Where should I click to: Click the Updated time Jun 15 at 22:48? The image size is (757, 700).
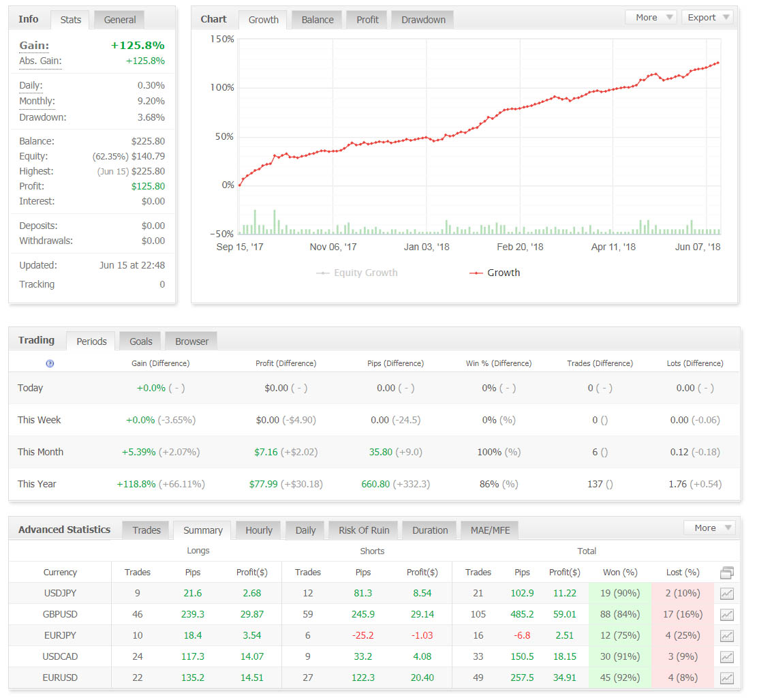[132, 265]
